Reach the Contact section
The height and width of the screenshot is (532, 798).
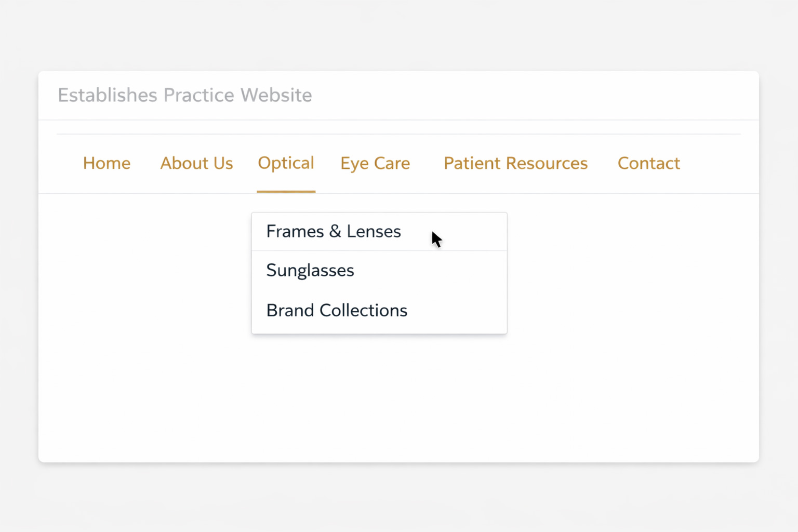[648, 163]
